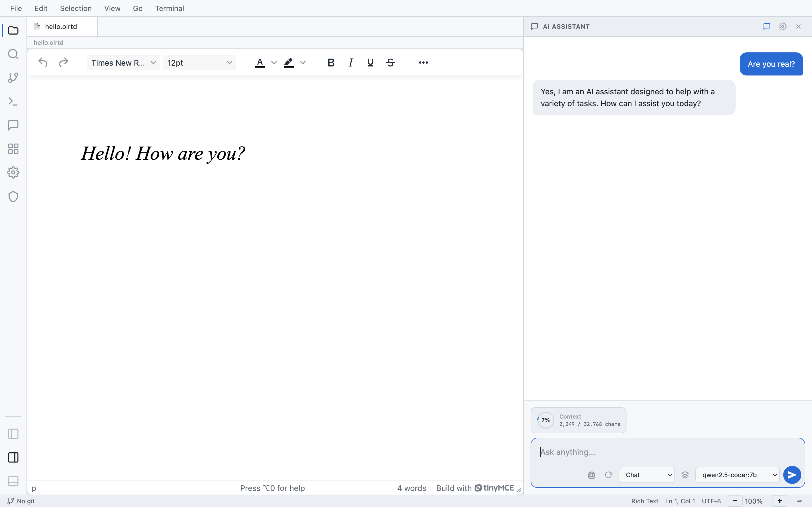
Task: Open the Extensions grid icon
Action: click(x=13, y=148)
